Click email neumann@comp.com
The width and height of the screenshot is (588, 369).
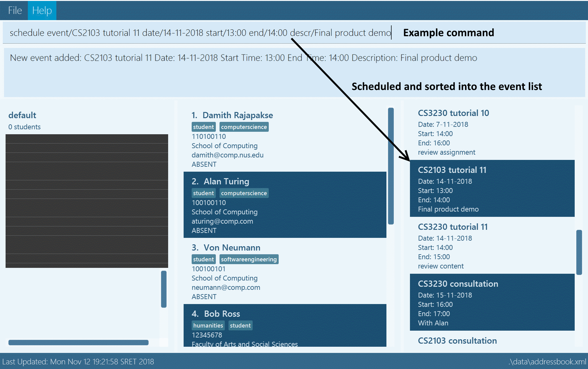coord(226,287)
